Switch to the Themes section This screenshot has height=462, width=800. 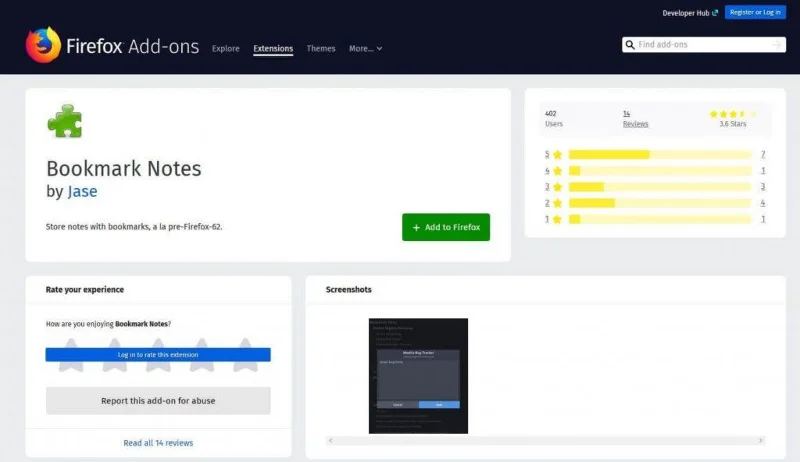(x=321, y=48)
